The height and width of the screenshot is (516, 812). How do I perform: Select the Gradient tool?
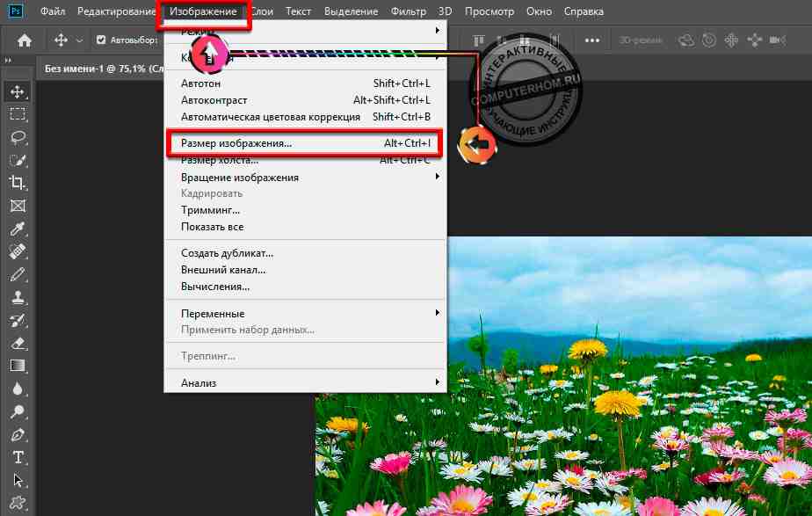(x=17, y=366)
